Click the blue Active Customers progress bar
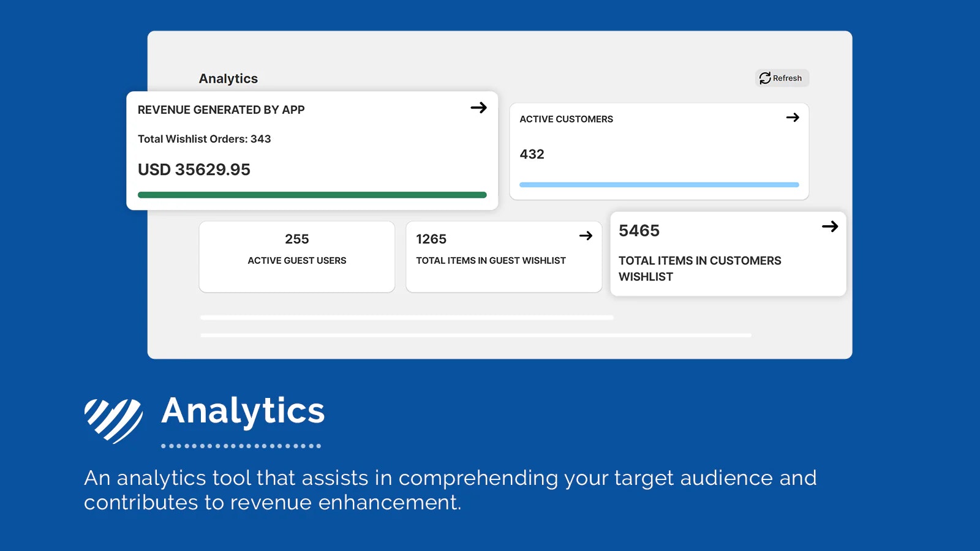The image size is (980, 551). click(x=658, y=184)
